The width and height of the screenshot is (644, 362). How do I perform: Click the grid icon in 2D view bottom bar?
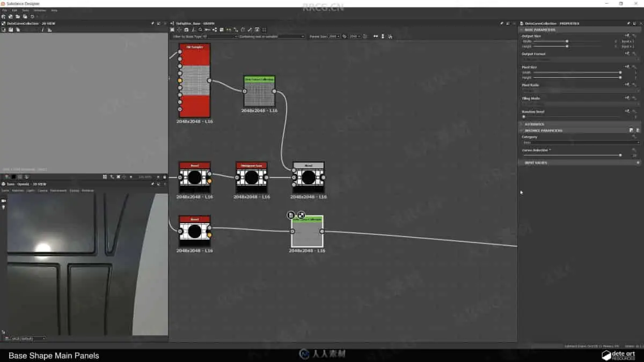tap(105, 176)
